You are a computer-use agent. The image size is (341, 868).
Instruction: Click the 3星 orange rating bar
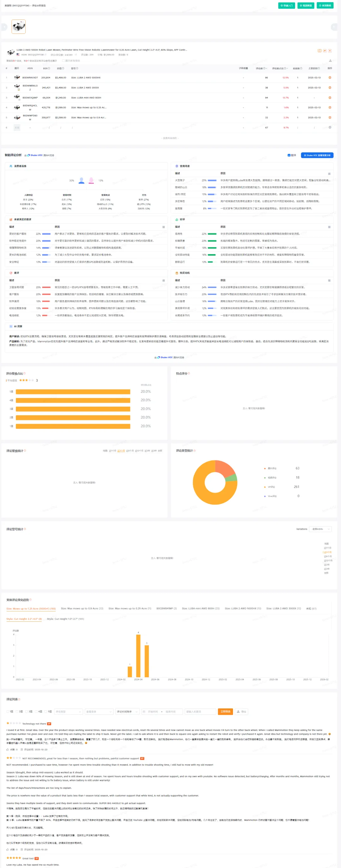(x=73, y=409)
